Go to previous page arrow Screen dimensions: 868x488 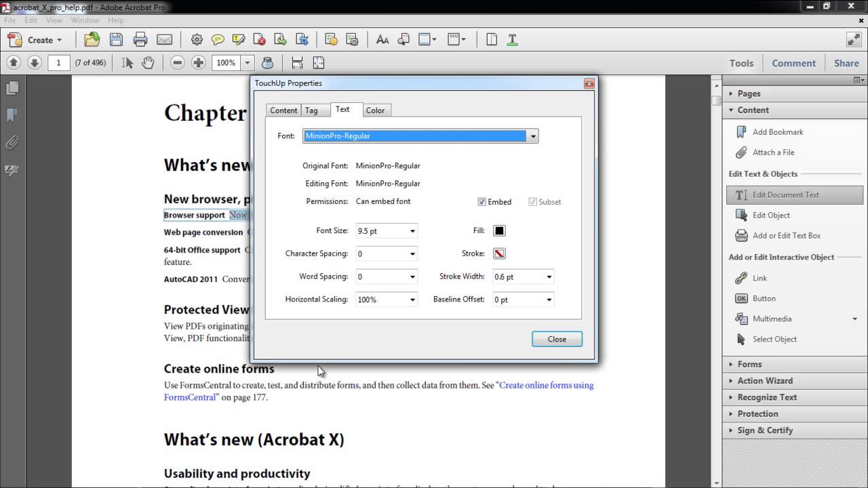coord(14,62)
